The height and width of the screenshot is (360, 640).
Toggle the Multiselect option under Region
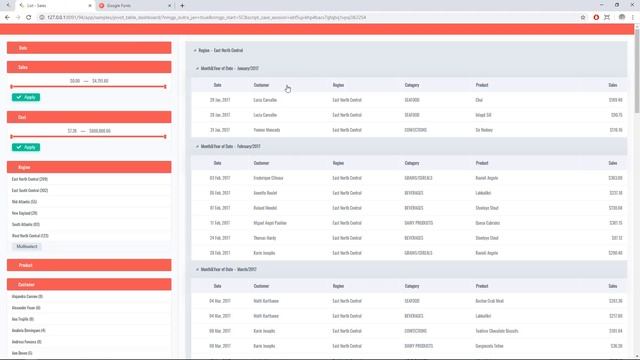pos(27,247)
